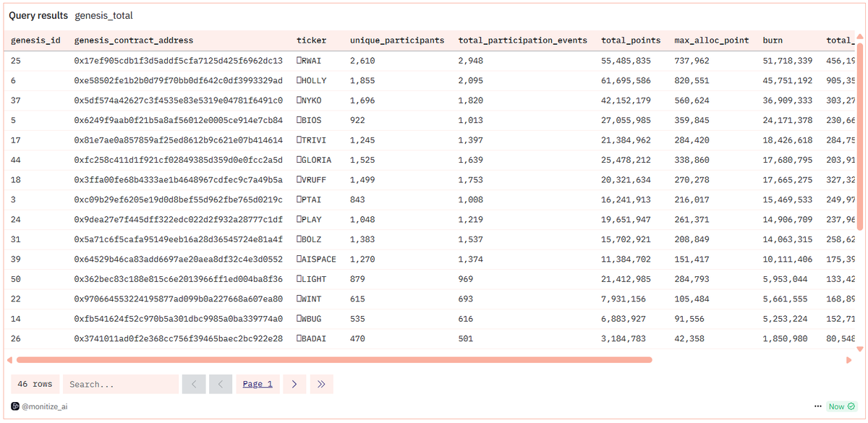The image size is (868, 423).
Task: Click the left arrow of the horizontal scrollbar
Action: (9, 359)
